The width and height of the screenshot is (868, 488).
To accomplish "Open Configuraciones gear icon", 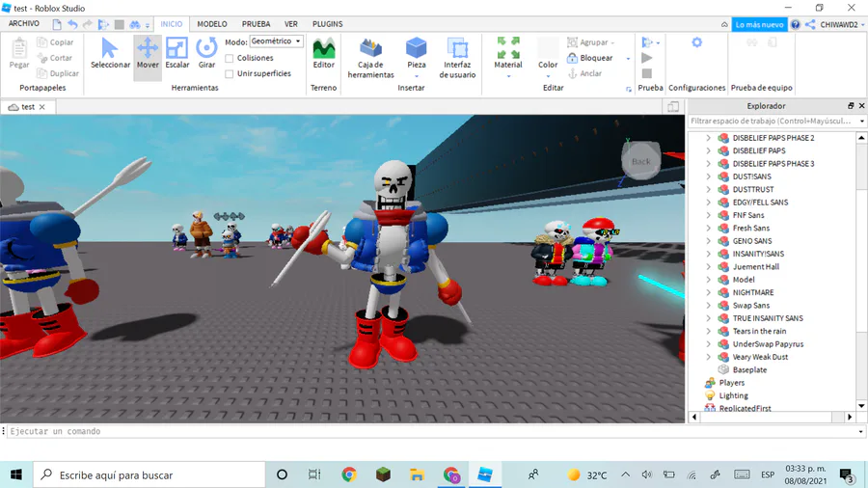I will 696,42.
